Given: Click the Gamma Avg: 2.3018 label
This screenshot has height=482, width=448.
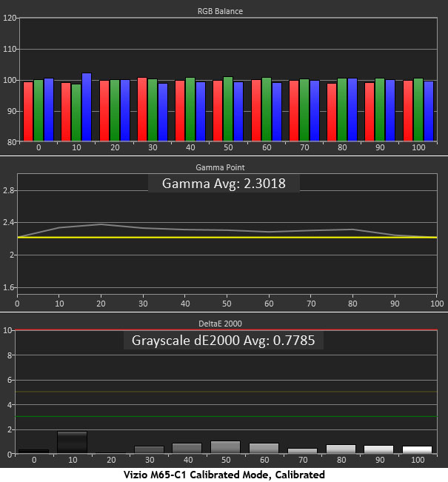Looking at the screenshot, I should pyautogui.click(x=224, y=183).
